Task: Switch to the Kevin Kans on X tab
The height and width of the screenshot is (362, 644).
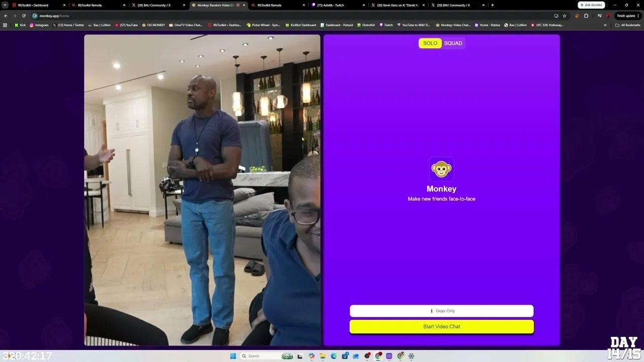Action: 397,5
